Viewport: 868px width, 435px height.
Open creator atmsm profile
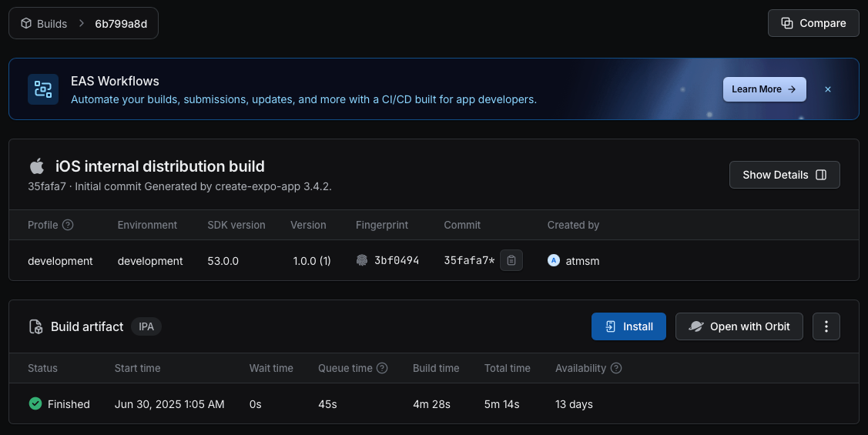point(582,261)
